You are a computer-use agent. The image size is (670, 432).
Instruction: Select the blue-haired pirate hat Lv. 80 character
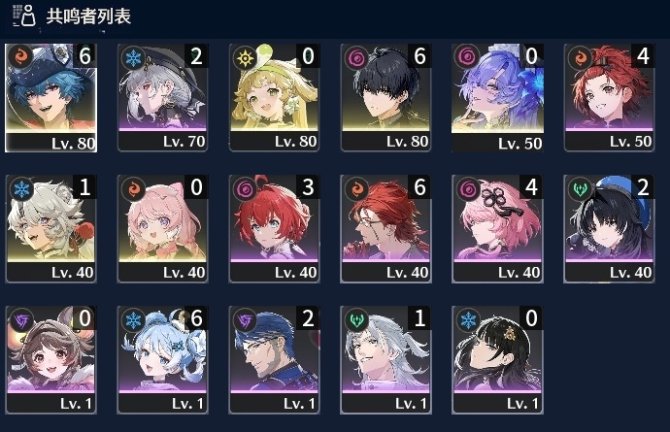click(x=51, y=98)
